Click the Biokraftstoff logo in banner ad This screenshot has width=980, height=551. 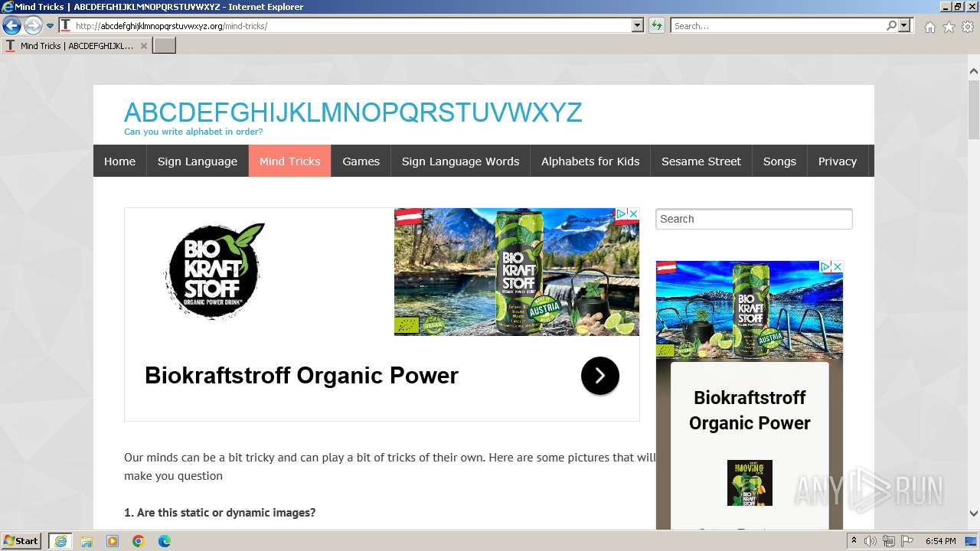tap(214, 271)
